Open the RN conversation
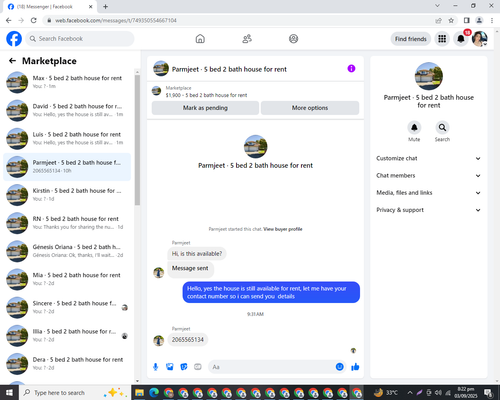 click(67, 223)
